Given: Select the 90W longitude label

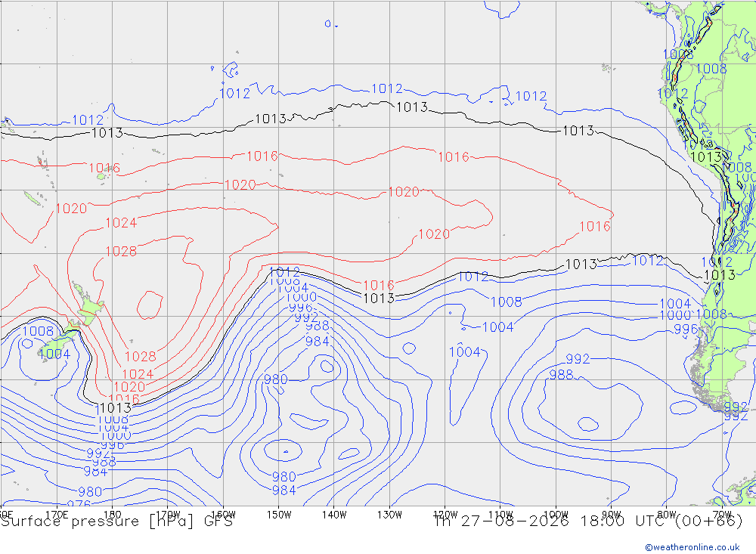Looking at the screenshot, I should point(612,515).
